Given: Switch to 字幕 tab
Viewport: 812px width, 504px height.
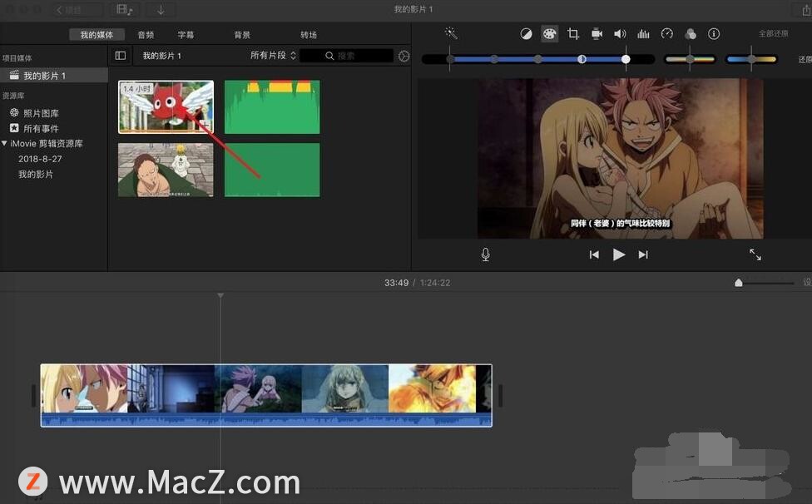Looking at the screenshot, I should 186,35.
